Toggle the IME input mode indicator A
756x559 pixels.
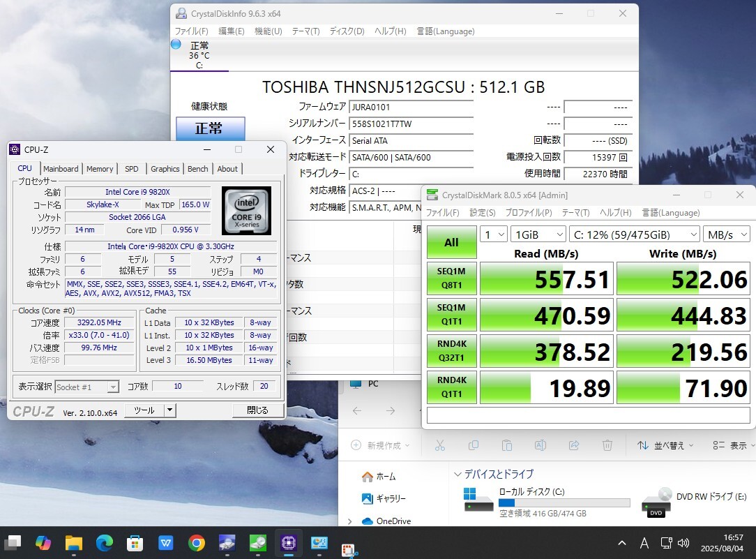(x=644, y=544)
